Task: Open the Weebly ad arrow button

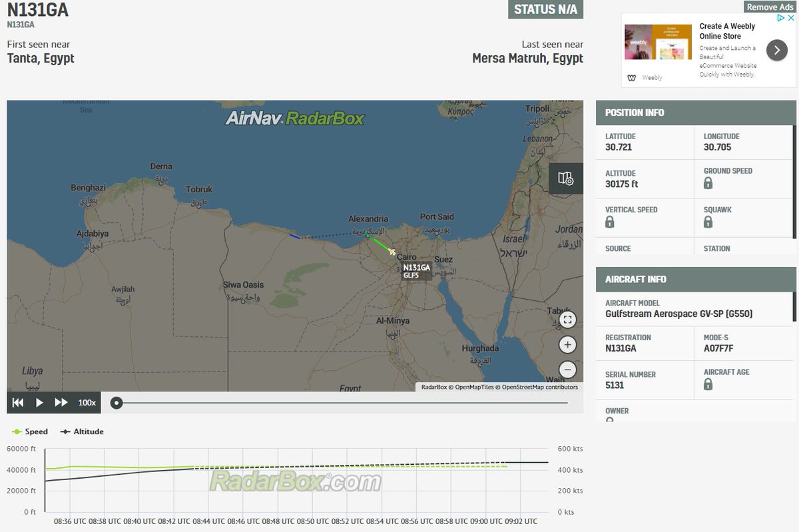Action: tap(776, 50)
